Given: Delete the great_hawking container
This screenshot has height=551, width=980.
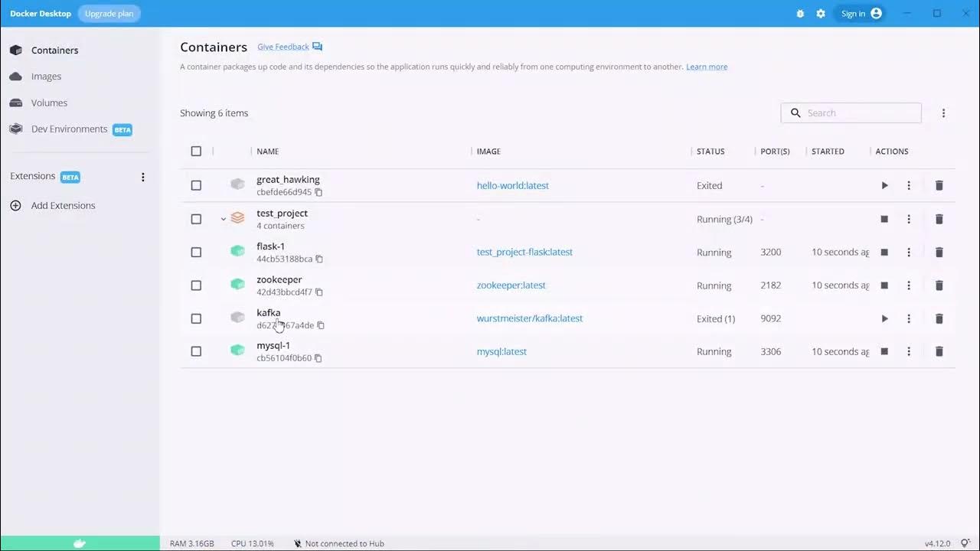Looking at the screenshot, I should [x=939, y=185].
